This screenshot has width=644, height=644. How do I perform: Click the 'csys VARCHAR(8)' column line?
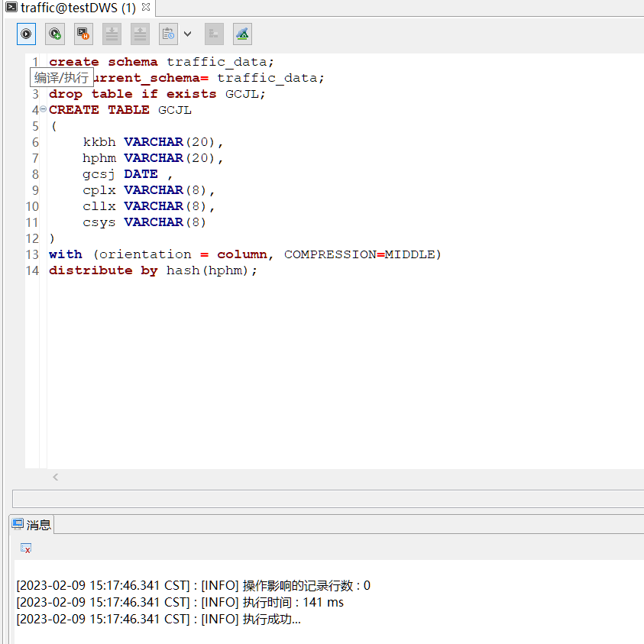(x=144, y=222)
